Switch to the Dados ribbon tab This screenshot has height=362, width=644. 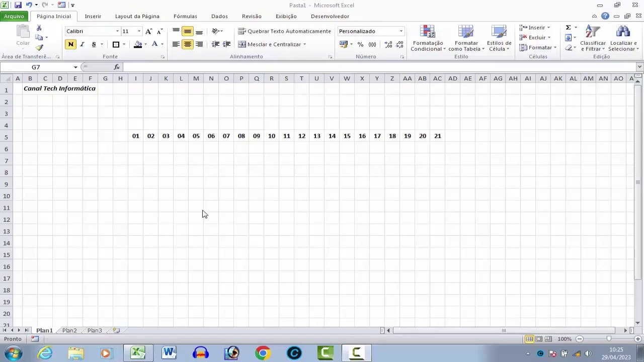219,16
